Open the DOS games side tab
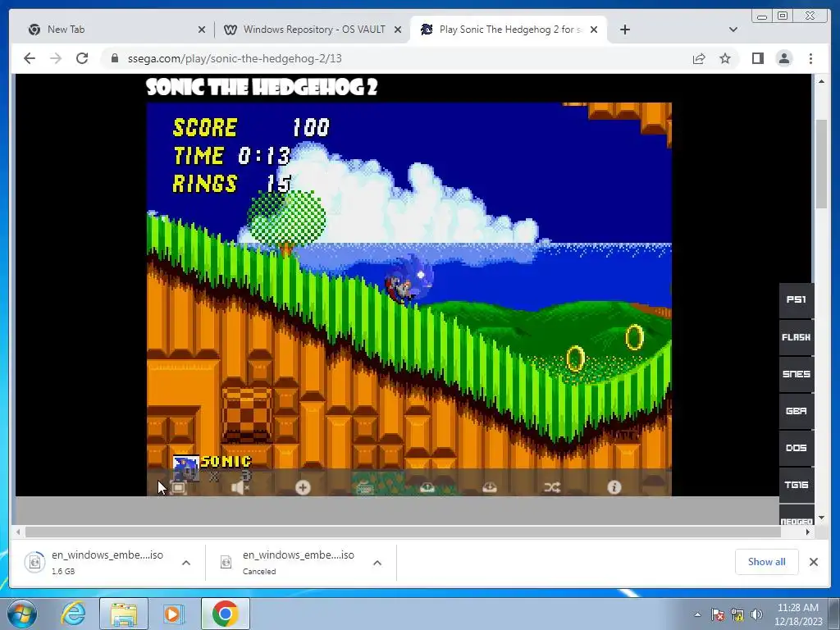 796,448
